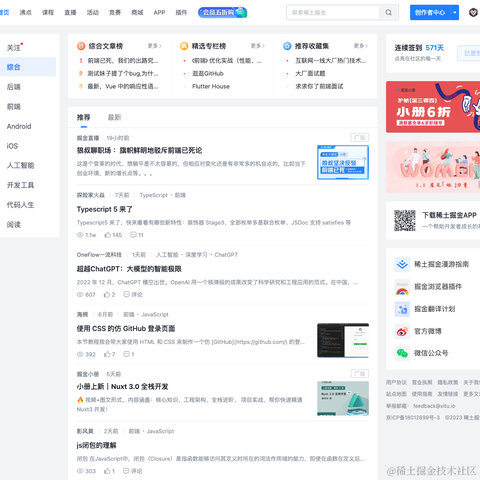
Task: Open 更多 for 精选专栏榜
Action: point(257,46)
